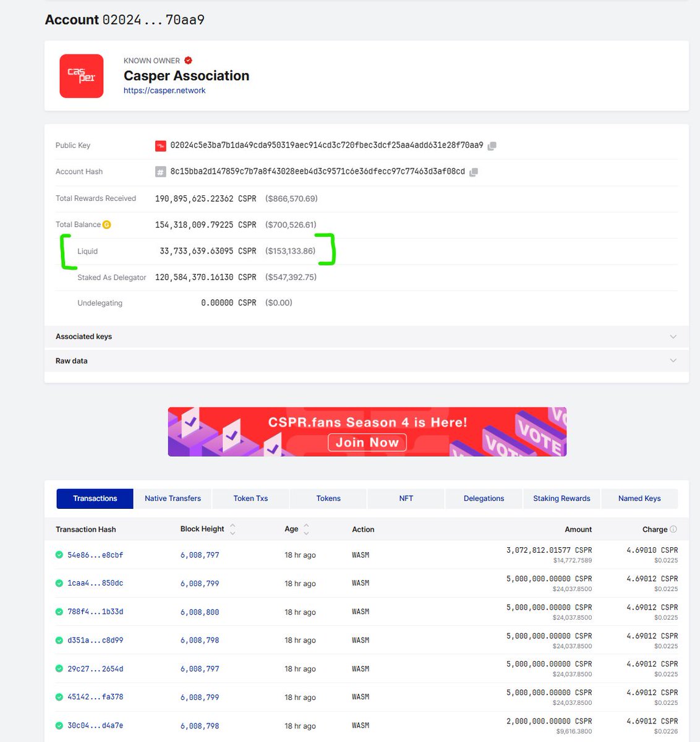Open transaction 45142...fa378
Viewport: 700px width, 742px height.
95,697
